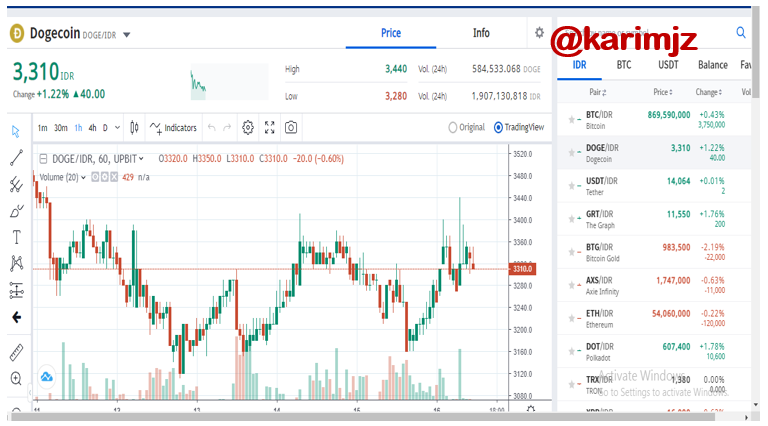768x426 pixels.
Task: Favorite the DOT/IDR pair star
Action: click(571, 352)
